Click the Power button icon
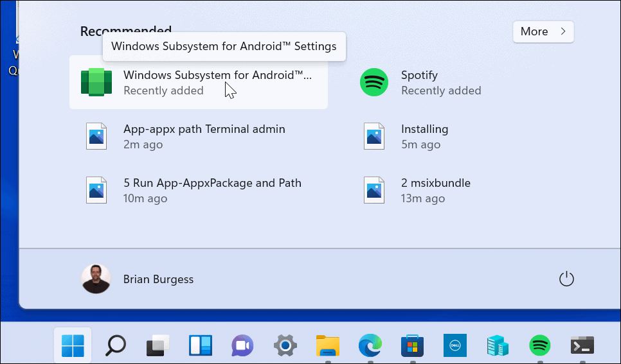 (566, 279)
